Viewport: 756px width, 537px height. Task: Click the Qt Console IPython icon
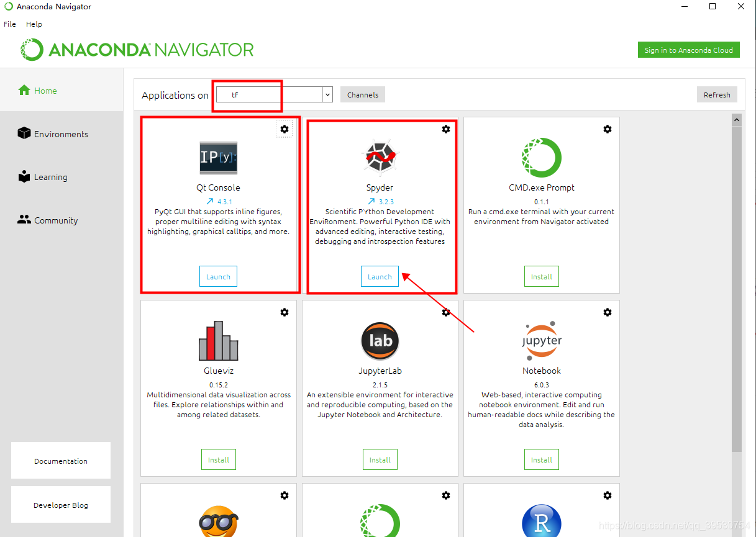pyautogui.click(x=218, y=158)
